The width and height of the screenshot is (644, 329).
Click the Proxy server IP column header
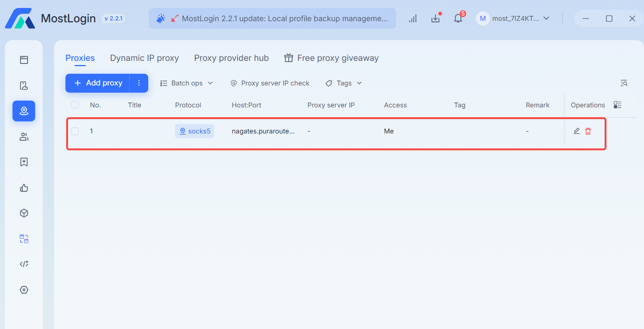331,105
